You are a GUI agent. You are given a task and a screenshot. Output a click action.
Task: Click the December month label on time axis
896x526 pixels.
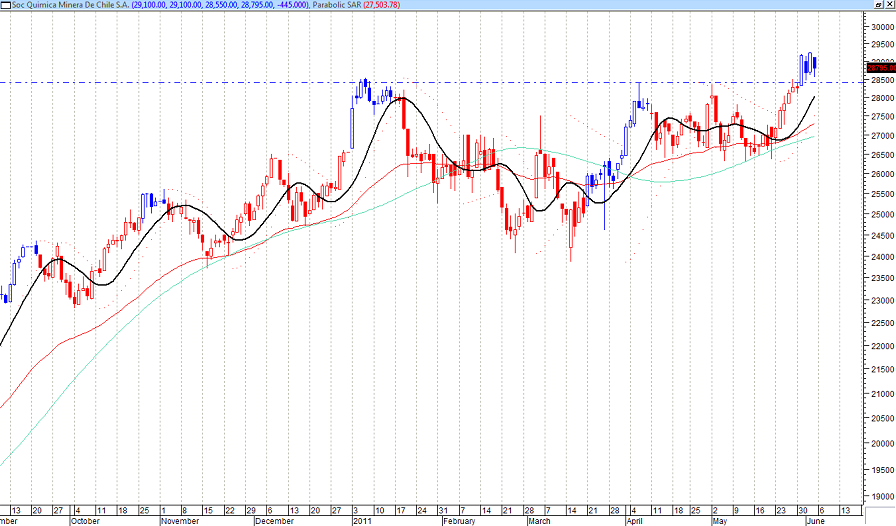(x=275, y=521)
